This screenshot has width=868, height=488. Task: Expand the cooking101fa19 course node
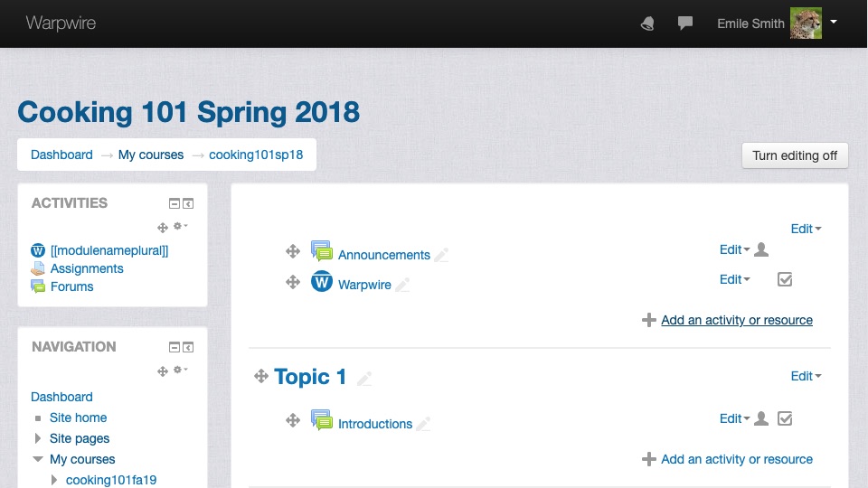coord(53,480)
